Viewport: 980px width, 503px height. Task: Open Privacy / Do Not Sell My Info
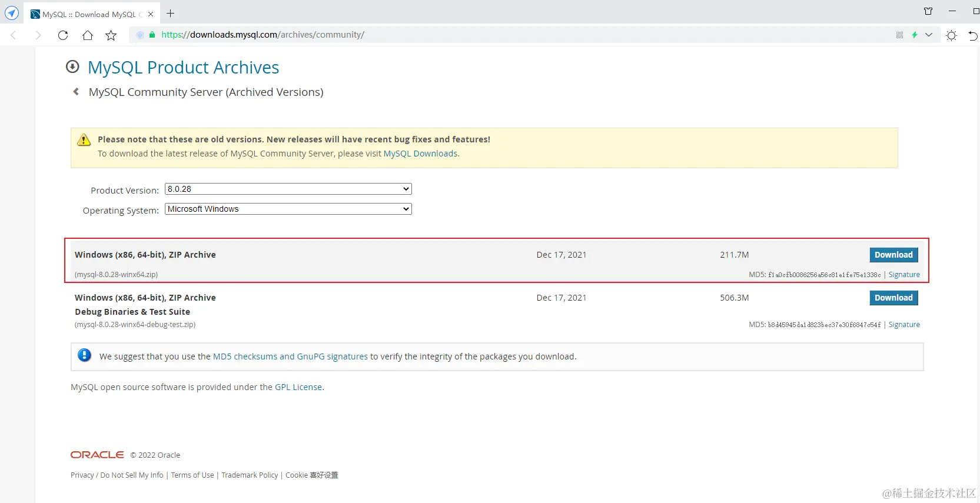117,475
